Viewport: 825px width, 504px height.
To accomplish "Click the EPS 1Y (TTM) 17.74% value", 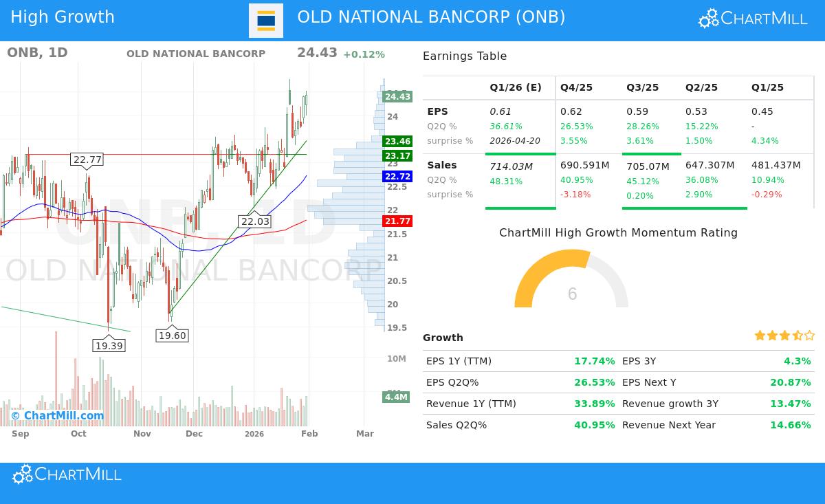I will point(595,361).
